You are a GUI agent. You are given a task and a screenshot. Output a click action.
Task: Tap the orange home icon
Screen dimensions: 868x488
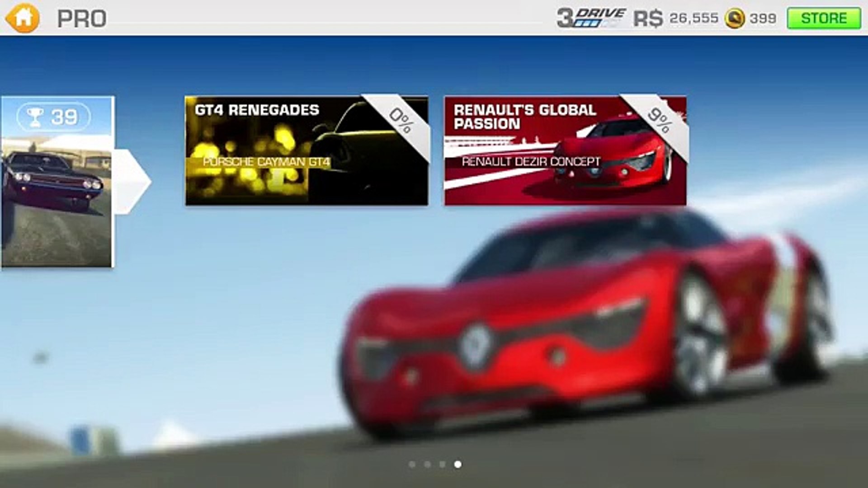click(x=22, y=18)
